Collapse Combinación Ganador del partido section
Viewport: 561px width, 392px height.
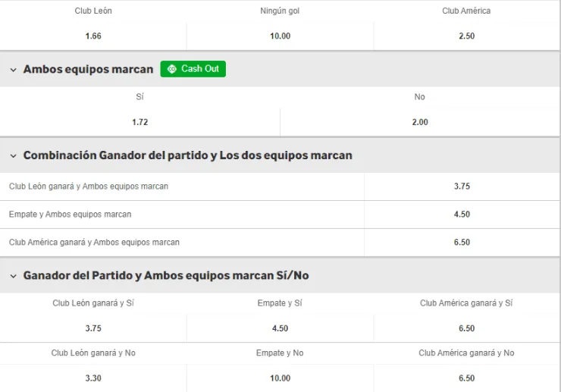(x=13, y=155)
